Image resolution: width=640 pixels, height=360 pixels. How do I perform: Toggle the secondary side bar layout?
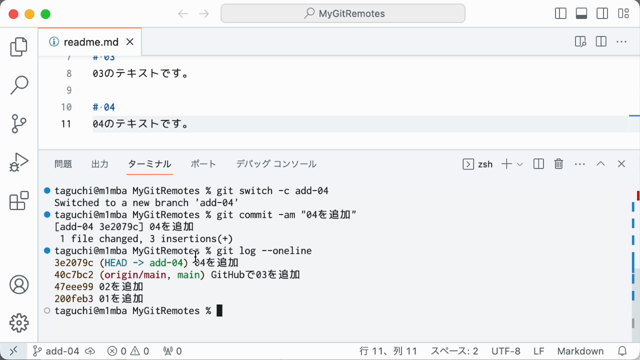coord(602,13)
